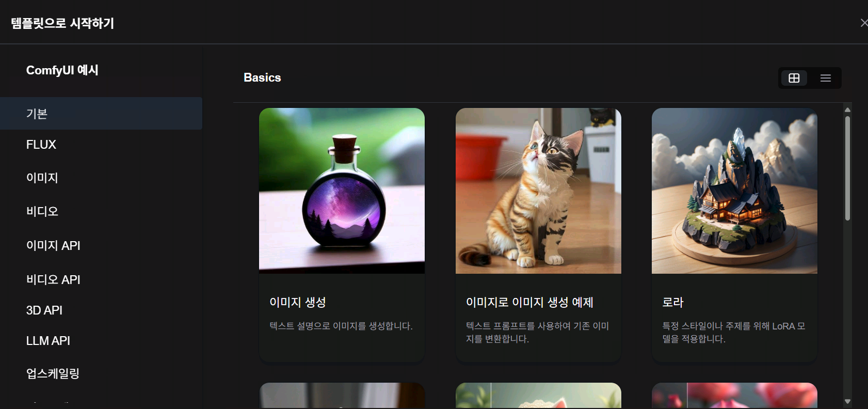This screenshot has width=868, height=409.
Task: Open the 이미지 category
Action: coord(101,178)
